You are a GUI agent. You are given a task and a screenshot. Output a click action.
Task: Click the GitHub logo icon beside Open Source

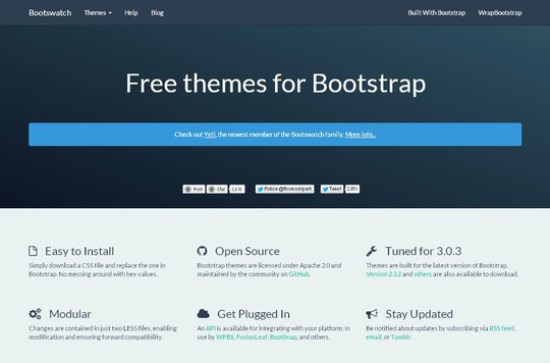click(x=202, y=251)
